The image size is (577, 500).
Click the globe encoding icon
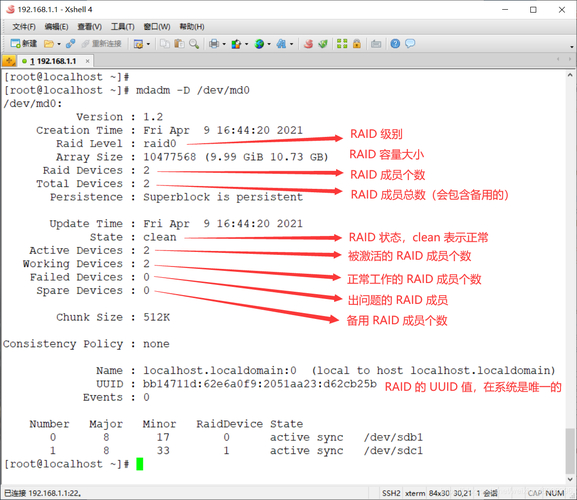click(259, 44)
